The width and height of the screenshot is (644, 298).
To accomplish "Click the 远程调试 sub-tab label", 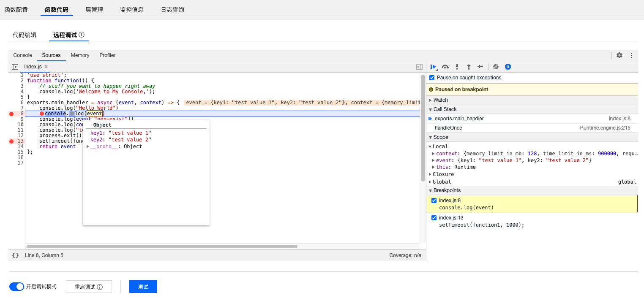I will (65, 35).
